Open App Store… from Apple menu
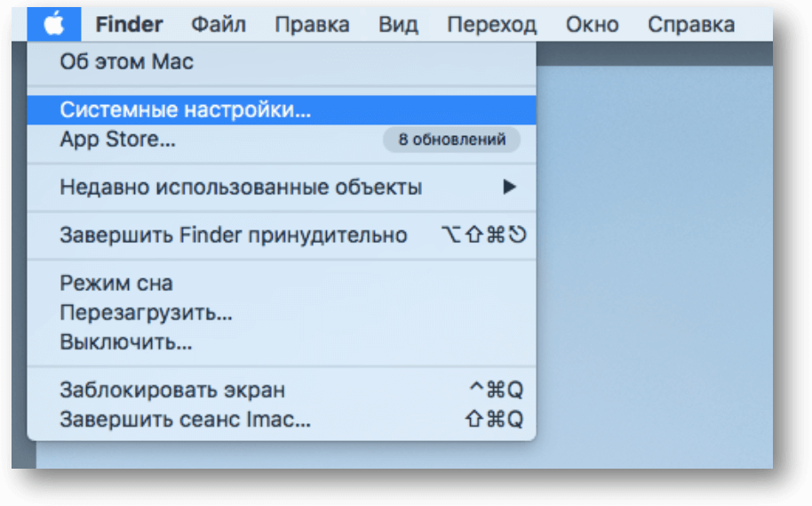 pyautogui.click(x=282, y=139)
